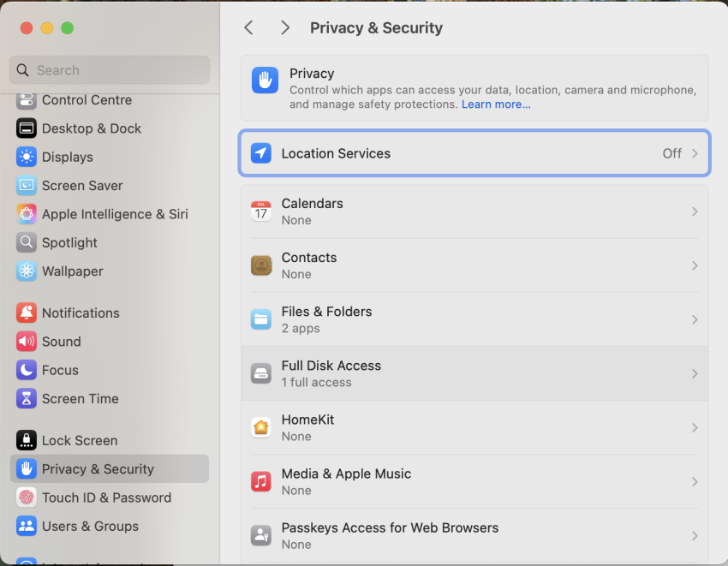
Task: Click the Files & Folders icon
Action: (x=261, y=319)
